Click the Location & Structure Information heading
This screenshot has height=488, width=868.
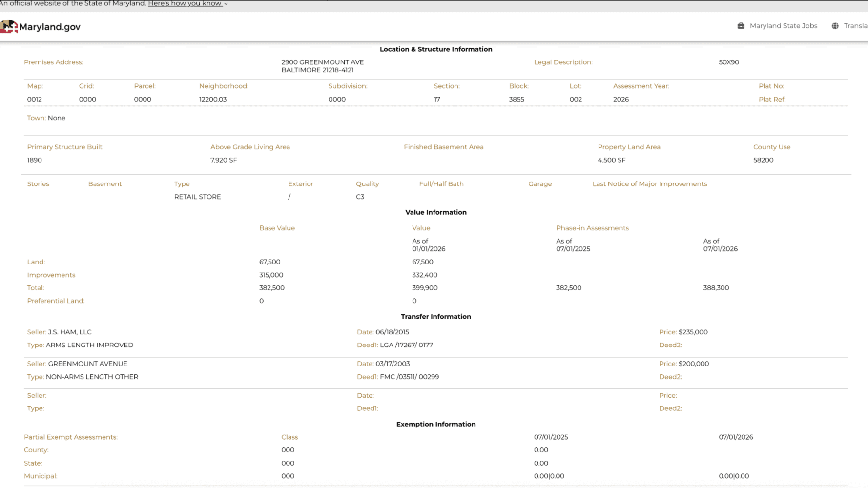pos(436,49)
